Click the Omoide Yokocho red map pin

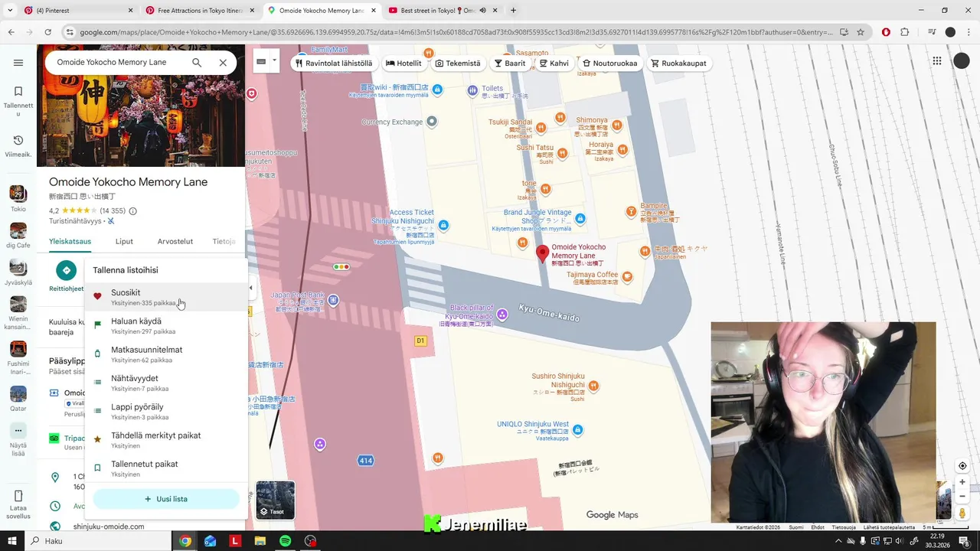point(542,254)
